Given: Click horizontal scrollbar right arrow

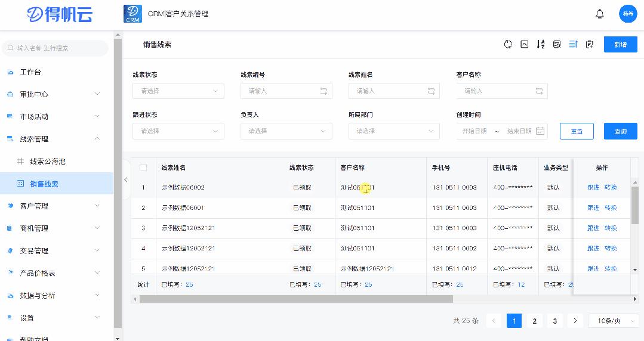Looking at the screenshot, I should click(x=635, y=299).
